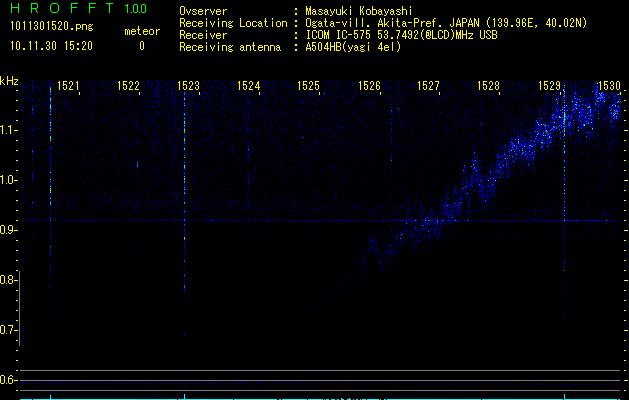629x400 pixels.
Task: Click the 1528 time marker
Action: tap(489, 85)
